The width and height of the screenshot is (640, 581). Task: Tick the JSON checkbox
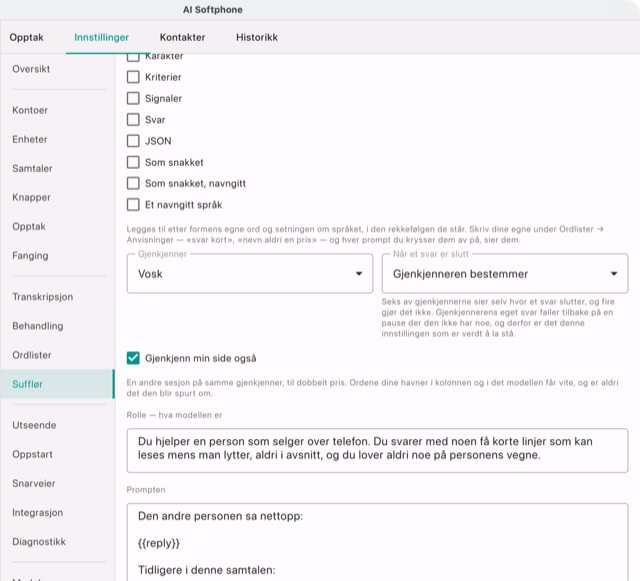[133, 141]
